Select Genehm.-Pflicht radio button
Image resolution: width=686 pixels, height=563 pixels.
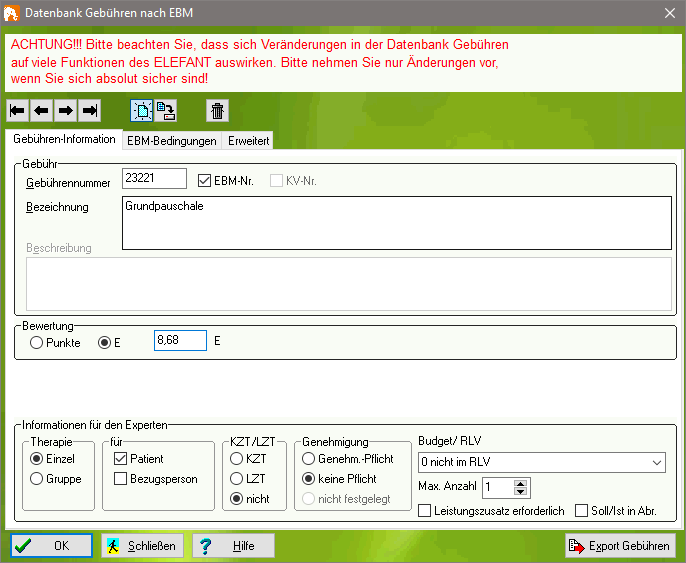click(308, 458)
